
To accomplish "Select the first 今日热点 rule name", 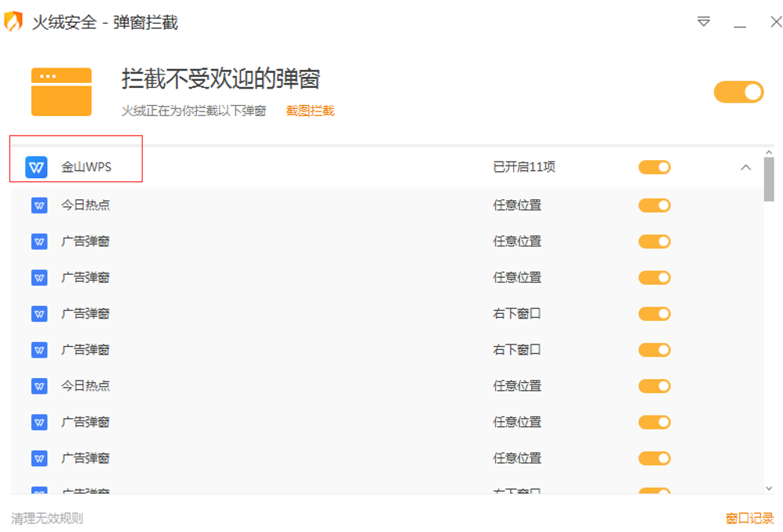I will pyautogui.click(x=86, y=205).
